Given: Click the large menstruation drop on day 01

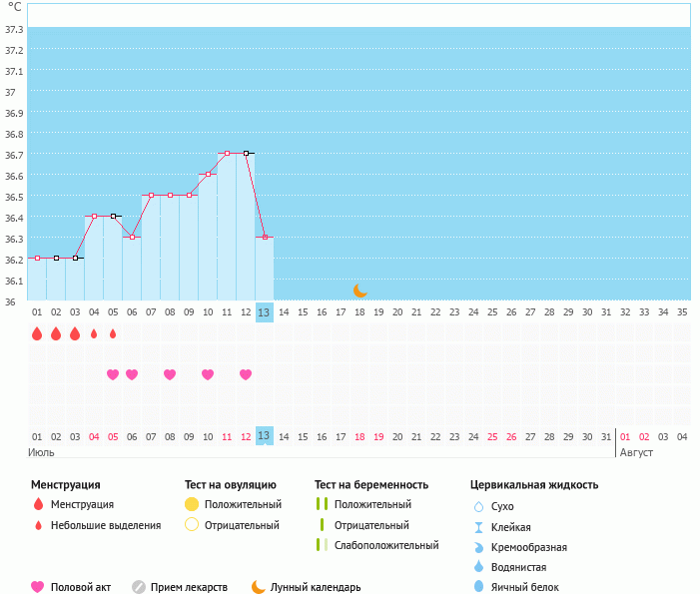Looking at the screenshot, I should (37, 333).
